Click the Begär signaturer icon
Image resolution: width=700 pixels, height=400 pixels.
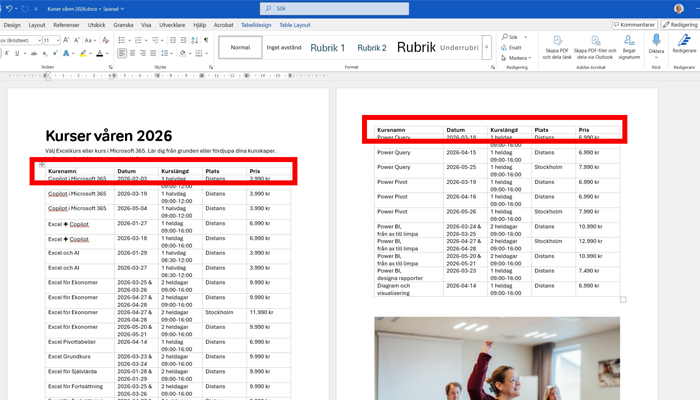pos(629,42)
